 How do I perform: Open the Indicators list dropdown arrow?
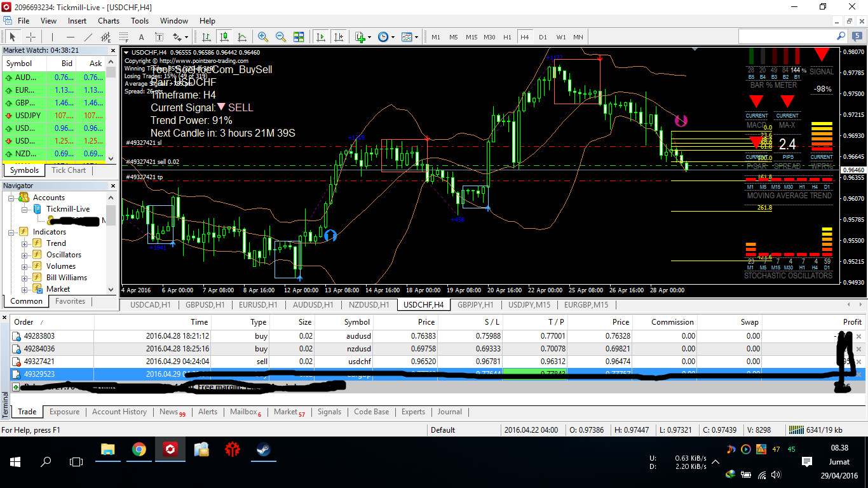369,37
